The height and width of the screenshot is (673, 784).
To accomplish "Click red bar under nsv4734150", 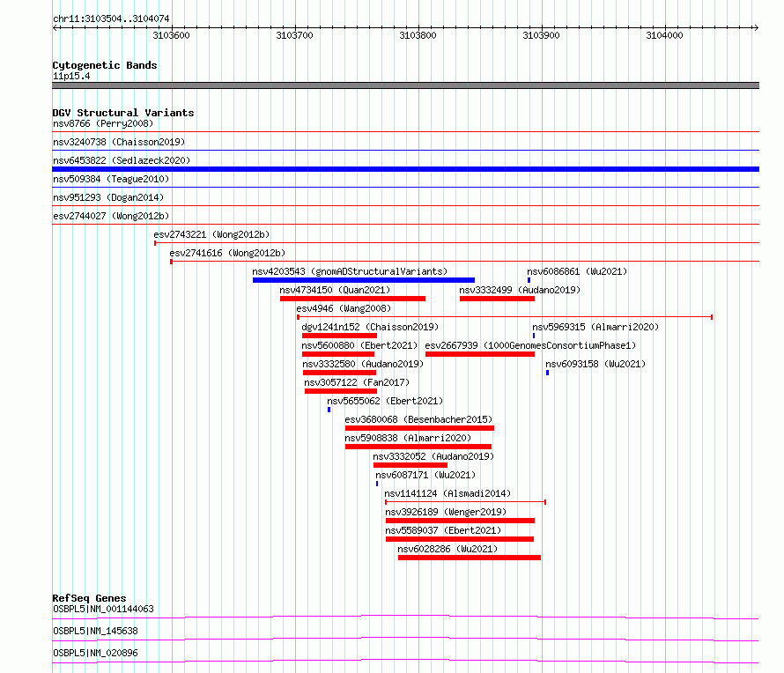I will click(x=352, y=299).
